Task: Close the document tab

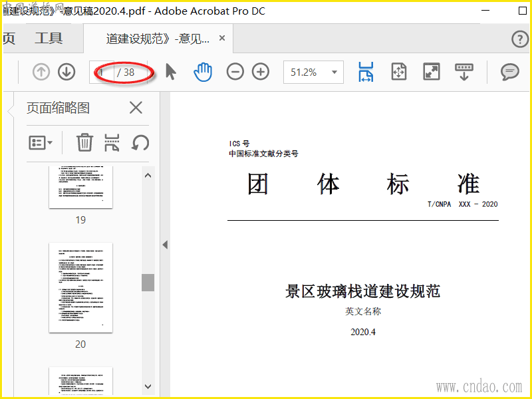Action: point(222,38)
